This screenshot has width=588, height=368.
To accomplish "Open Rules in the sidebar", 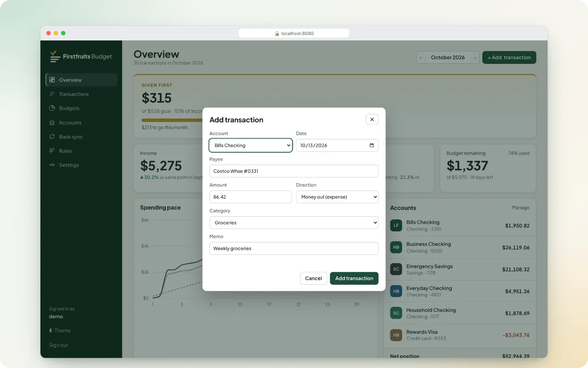I will [x=81, y=151].
